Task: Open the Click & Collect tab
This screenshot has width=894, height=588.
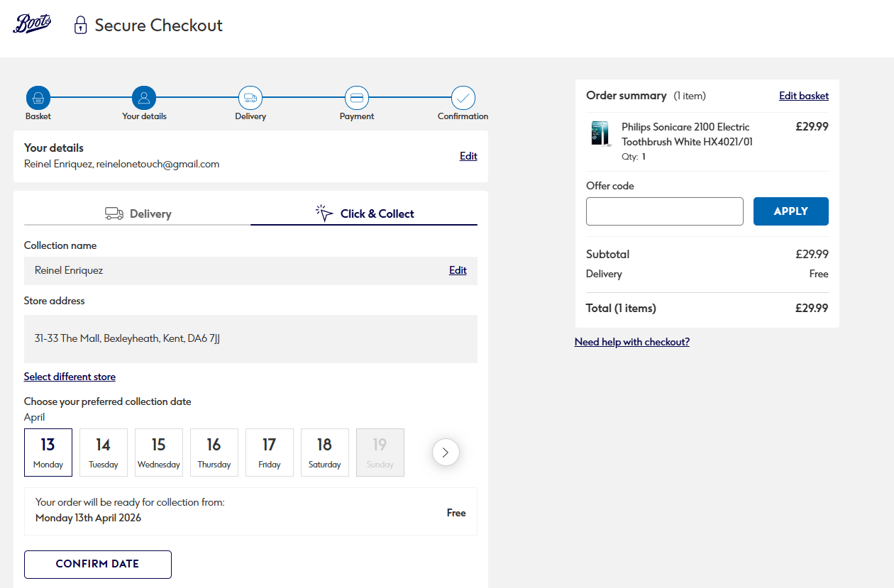Action: click(x=364, y=213)
